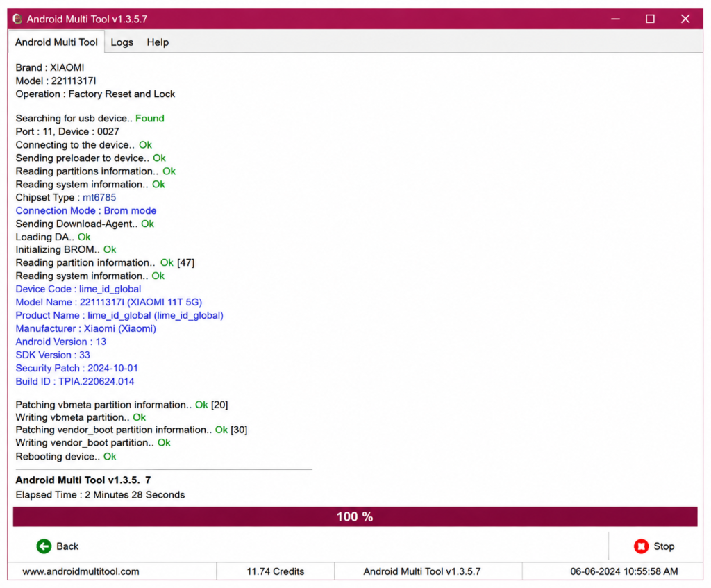Click the Brand : XIAOMI line

50,67
